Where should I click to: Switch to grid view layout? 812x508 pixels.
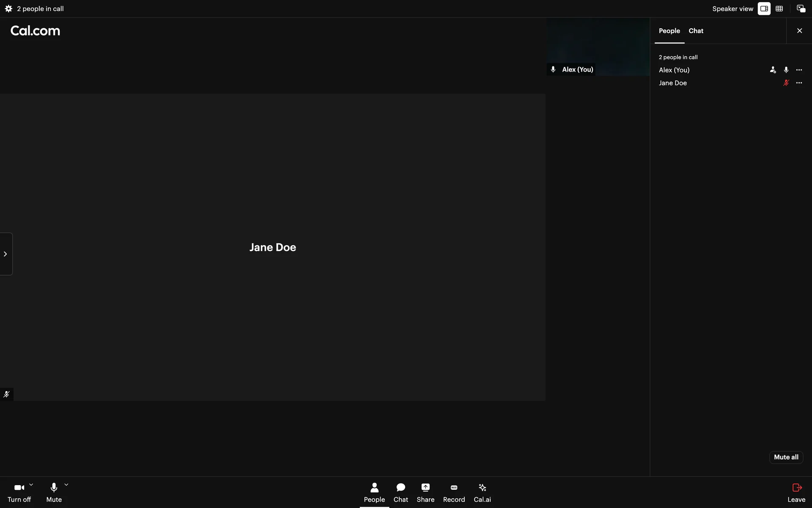[x=779, y=8]
